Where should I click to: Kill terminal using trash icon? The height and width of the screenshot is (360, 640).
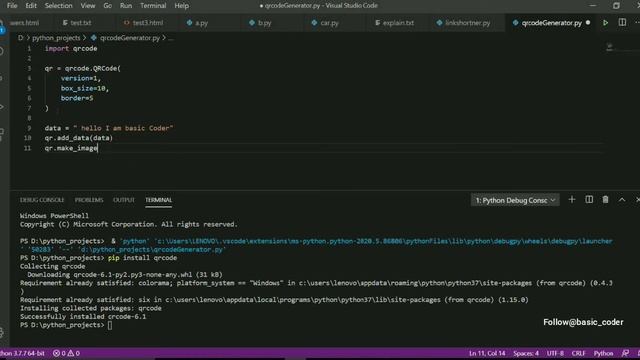pyautogui.click(x=605, y=200)
